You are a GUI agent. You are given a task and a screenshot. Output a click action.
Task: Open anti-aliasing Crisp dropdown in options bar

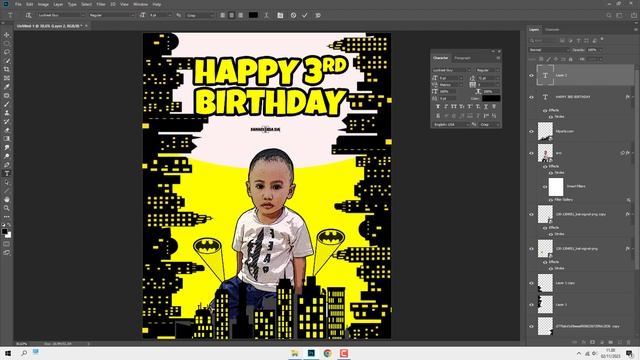pos(200,15)
